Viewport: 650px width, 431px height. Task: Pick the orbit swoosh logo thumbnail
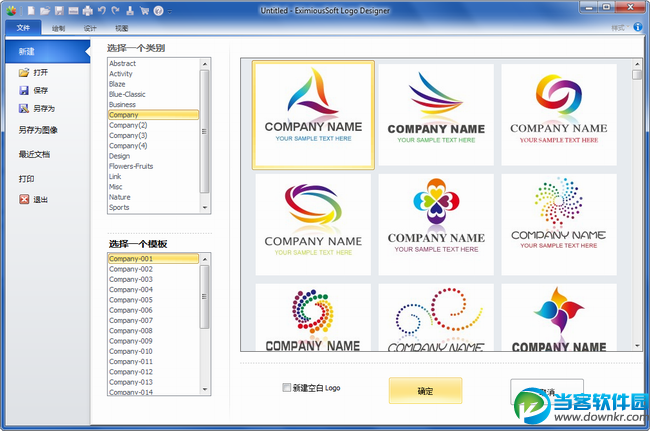(x=313, y=225)
